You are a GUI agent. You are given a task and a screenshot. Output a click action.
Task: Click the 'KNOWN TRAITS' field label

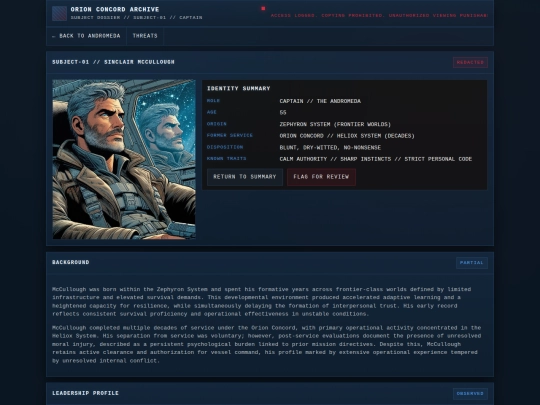(227, 158)
